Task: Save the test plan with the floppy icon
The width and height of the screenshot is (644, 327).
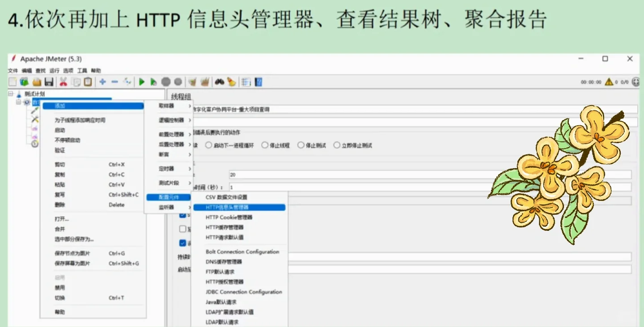Action: (x=49, y=82)
